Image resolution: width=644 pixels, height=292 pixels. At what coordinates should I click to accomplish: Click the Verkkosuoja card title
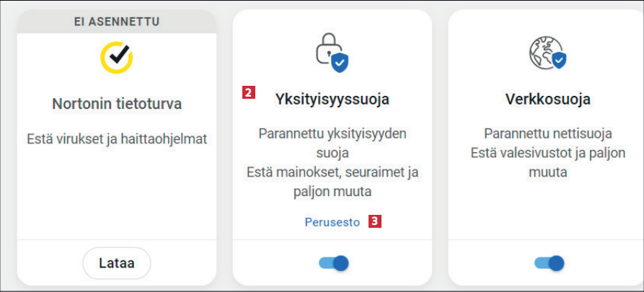coord(548,99)
